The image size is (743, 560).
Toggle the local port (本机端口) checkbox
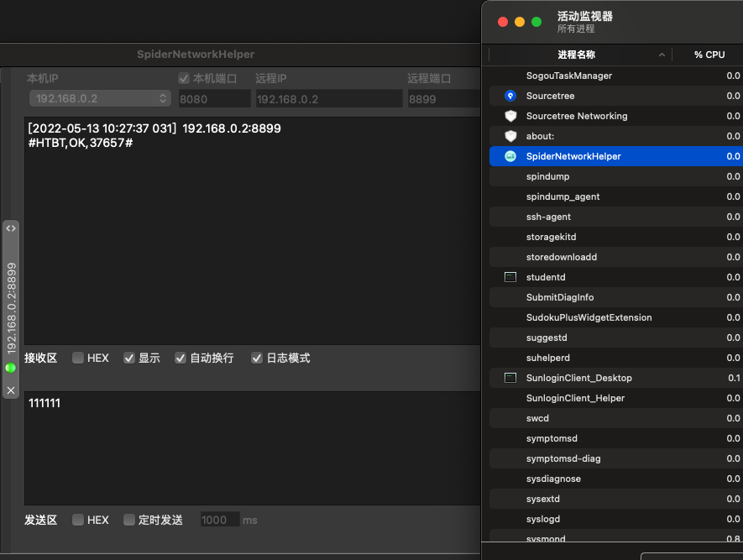tap(184, 78)
